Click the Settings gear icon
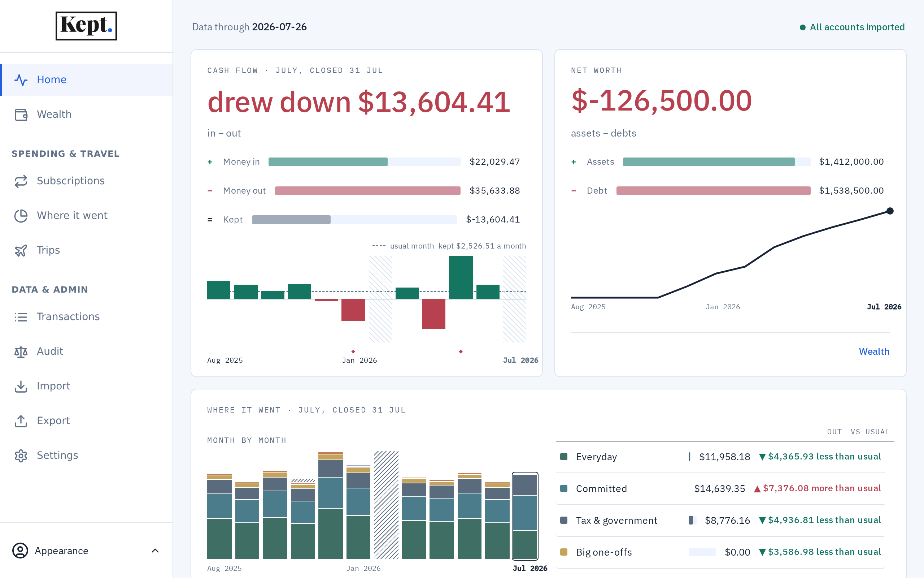The width and height of the screenshot is (924, 578). pos(21,456)
